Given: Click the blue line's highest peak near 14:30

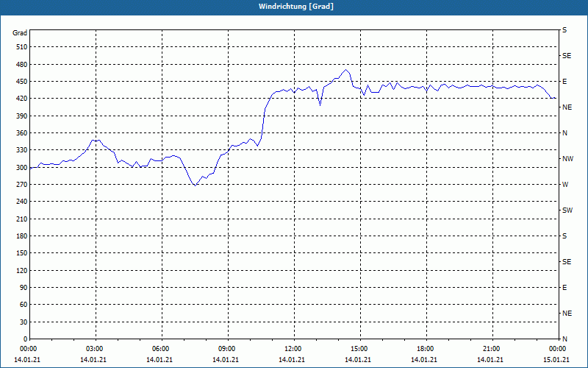Looking at the screenshot, I should coord(345,70).
